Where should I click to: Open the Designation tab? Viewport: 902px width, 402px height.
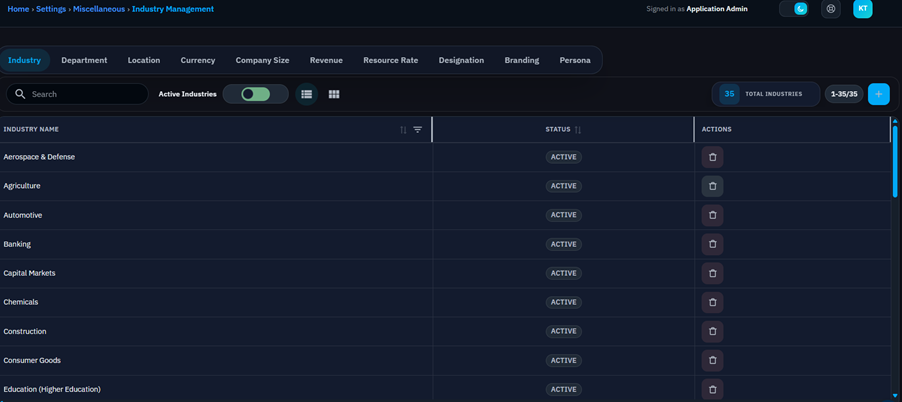coord(461,60)
